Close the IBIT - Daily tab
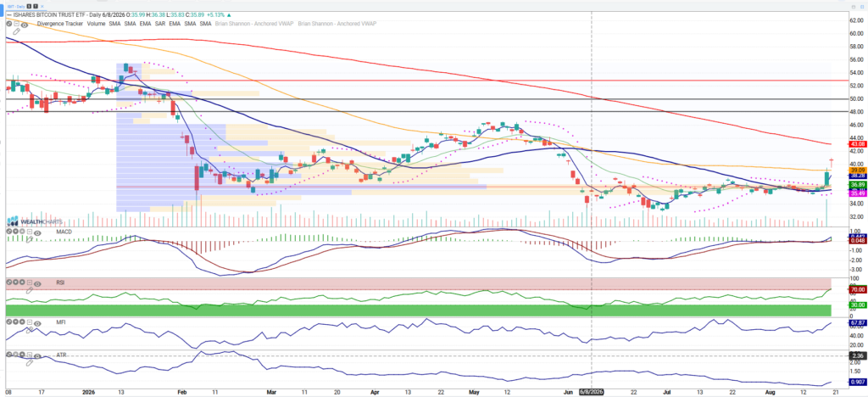868x397 pixels. pos(42,6)
